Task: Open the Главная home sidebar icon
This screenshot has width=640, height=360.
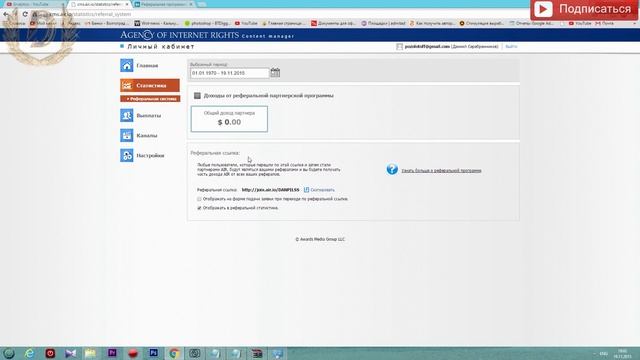Action: pos(127,65)
